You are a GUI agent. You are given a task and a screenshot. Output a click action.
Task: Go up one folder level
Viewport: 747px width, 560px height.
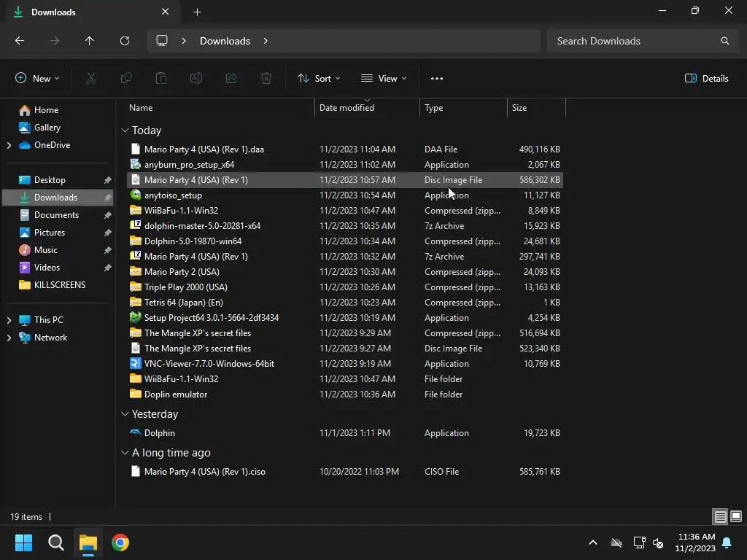89,41
